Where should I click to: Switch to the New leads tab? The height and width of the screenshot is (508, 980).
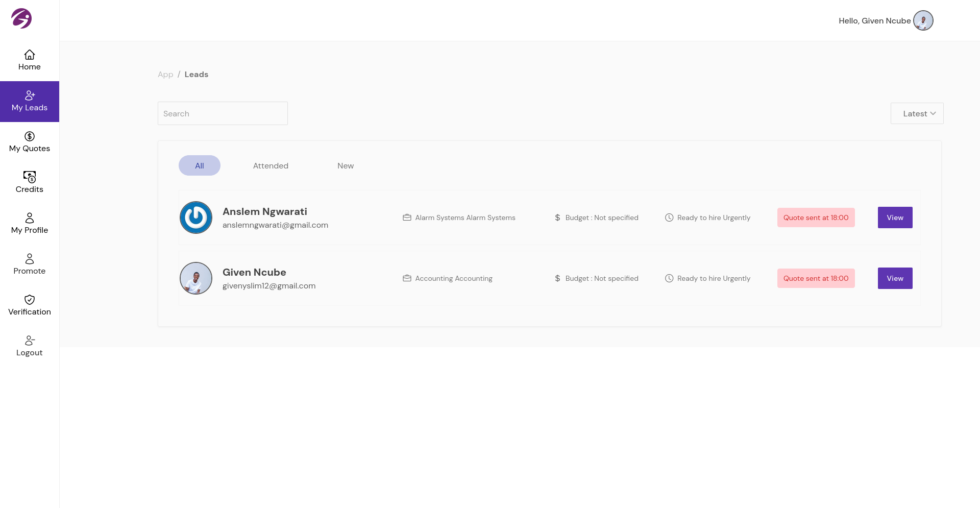click(x=346, y=166)
